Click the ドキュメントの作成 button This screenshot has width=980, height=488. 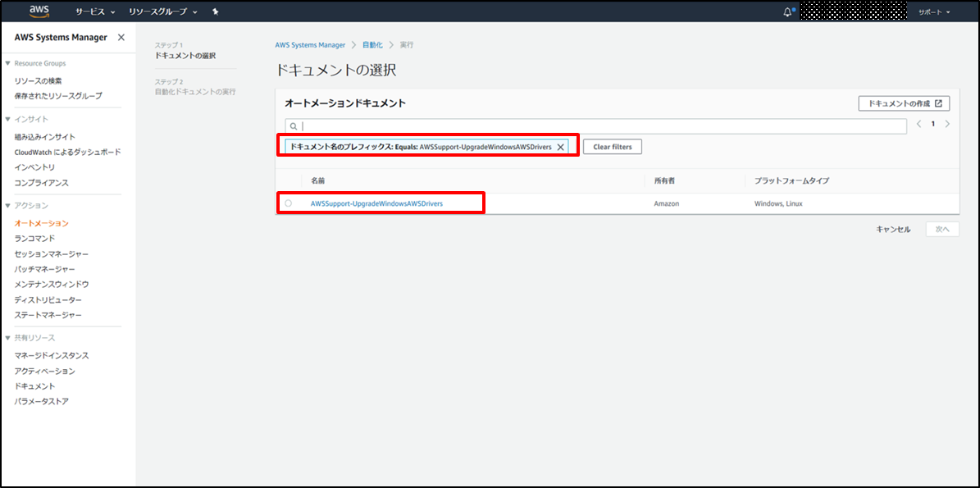(904, 103)
